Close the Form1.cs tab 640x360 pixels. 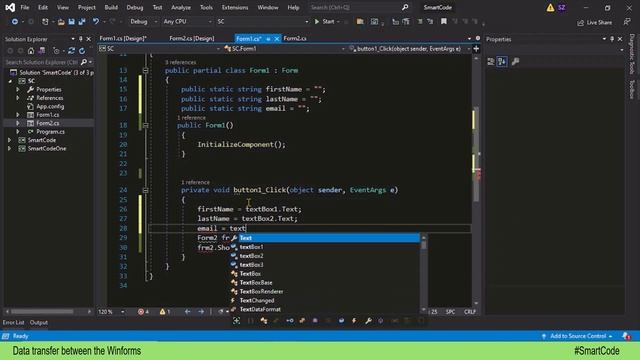coord(277,39)
